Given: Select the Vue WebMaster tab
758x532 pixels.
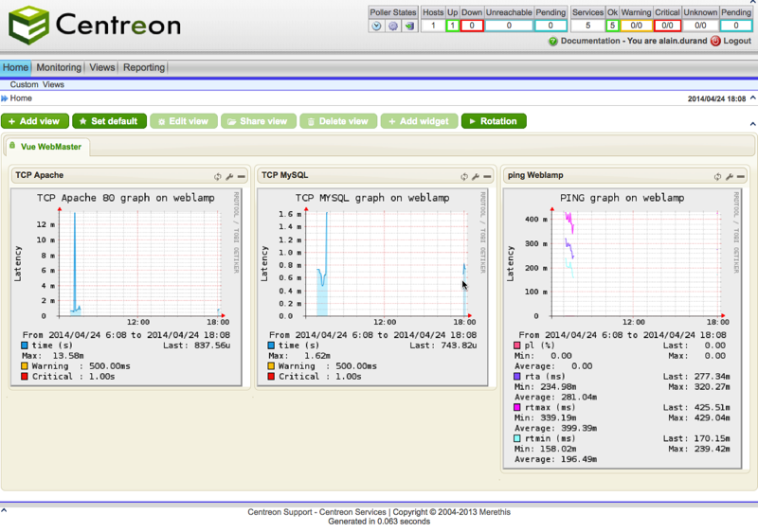Looking at the screenshot, I should (50, 146).
